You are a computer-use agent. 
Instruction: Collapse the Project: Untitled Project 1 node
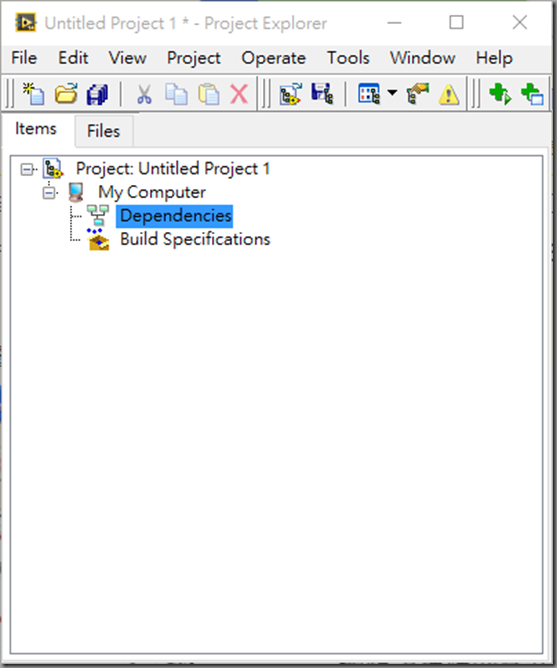[x=27, y=170]
